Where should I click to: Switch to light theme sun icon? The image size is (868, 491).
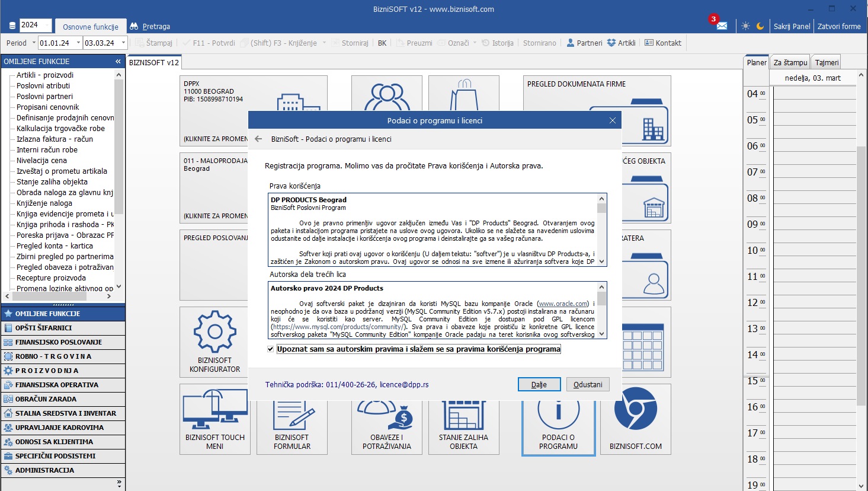click(745, 26)
